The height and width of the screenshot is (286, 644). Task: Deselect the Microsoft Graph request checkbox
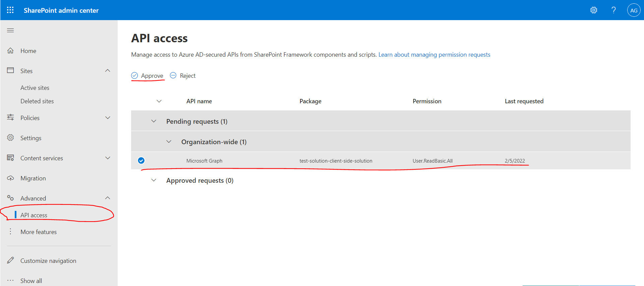point(141,161)
